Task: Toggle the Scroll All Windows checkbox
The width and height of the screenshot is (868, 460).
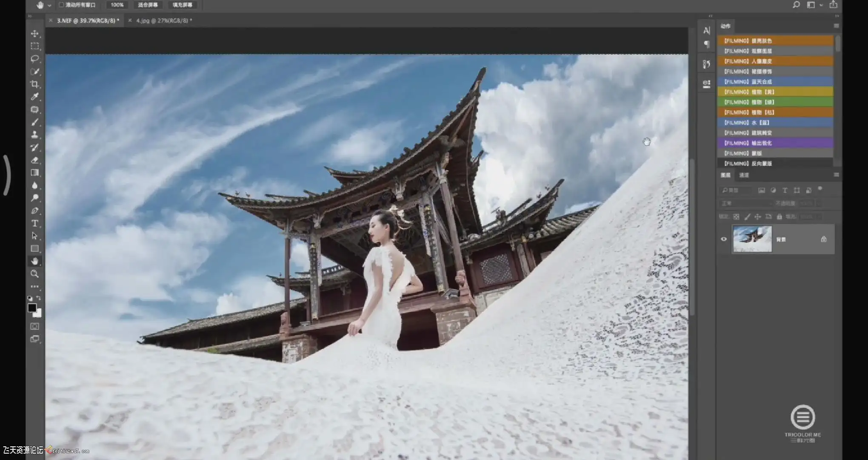Action: pyautogui.click(x=61, y=5)
